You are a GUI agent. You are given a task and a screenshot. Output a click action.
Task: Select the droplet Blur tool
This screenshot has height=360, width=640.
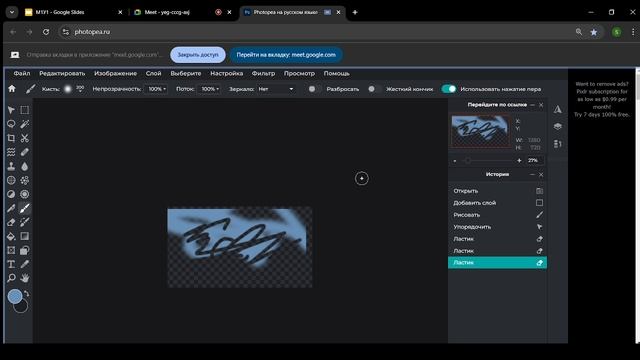point(25,166)
